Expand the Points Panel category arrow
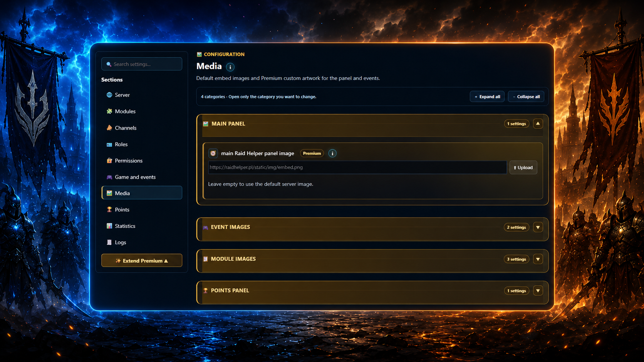The image size is (644, 362). click(x=538, y=291)
